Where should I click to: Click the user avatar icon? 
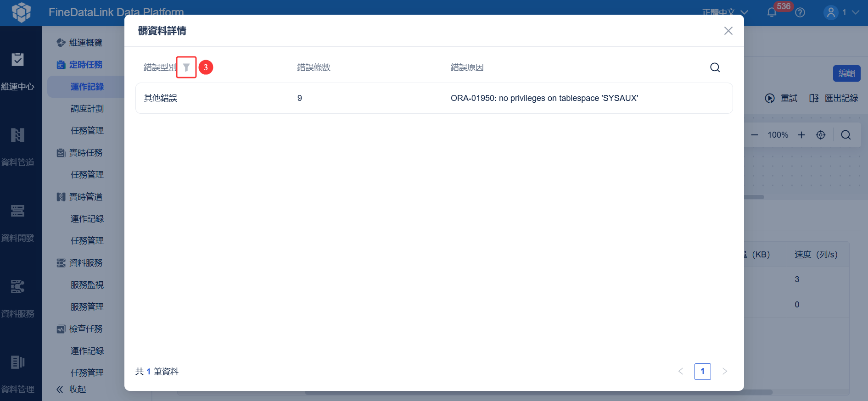831,12
